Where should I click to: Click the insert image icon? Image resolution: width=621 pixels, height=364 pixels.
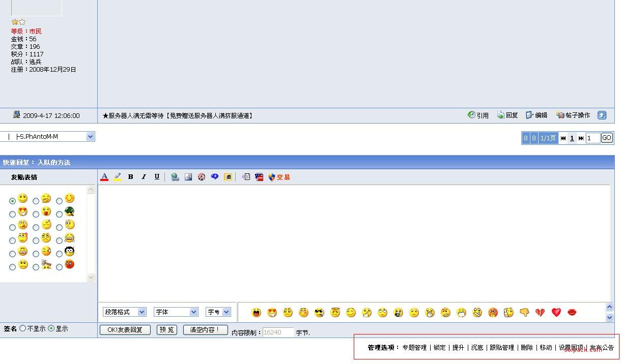pyautogui.click(x=188, y=177)
